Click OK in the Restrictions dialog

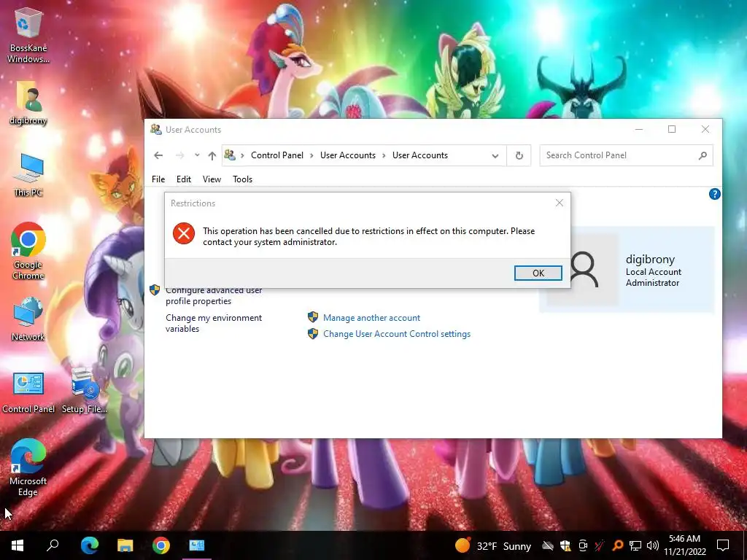coord(538,273)
